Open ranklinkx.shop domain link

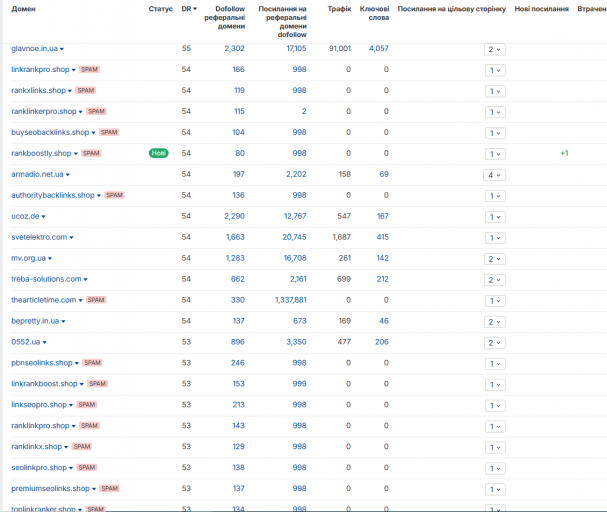click(36, 447)
